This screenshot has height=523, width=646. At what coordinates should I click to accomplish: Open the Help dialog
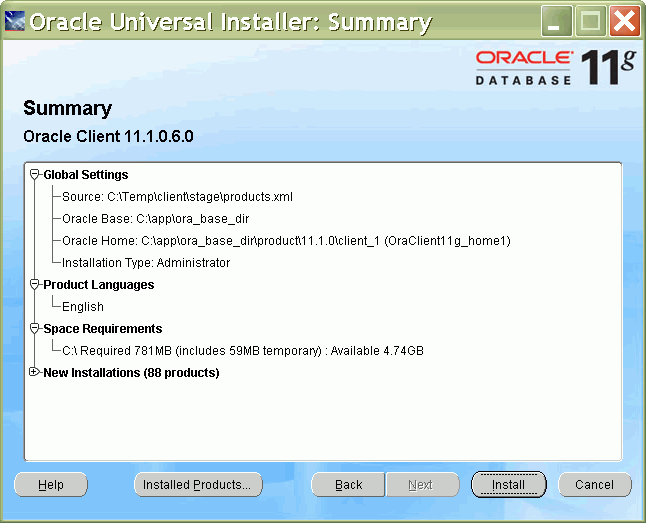51,485
